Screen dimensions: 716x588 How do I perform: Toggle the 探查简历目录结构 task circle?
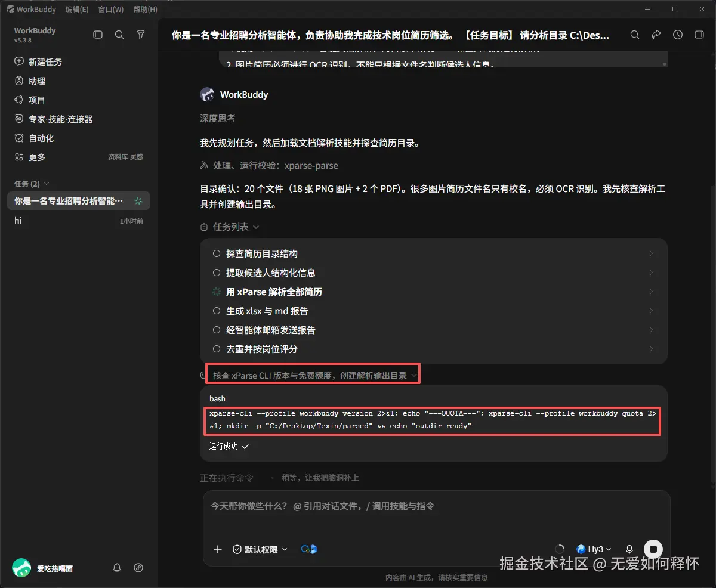pos(217,253)
